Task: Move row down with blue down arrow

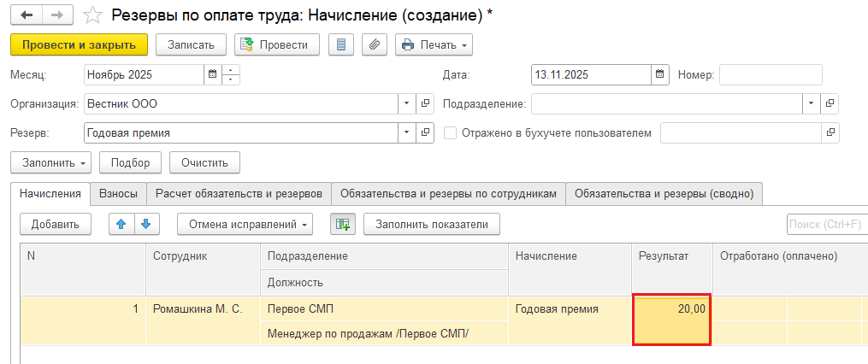Action: (x=145, y=224)
